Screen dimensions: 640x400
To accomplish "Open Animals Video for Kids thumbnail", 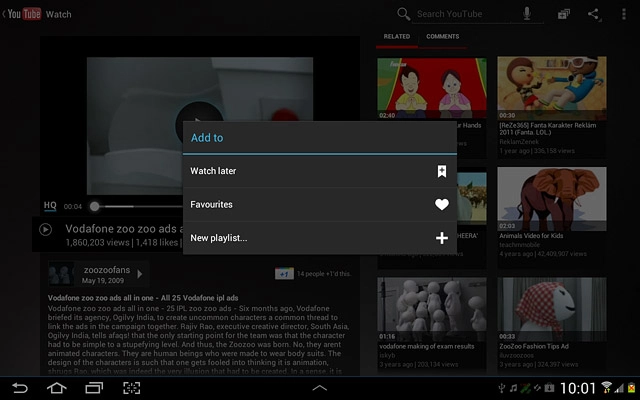I will pyautogui.click(x=551, y=199).
